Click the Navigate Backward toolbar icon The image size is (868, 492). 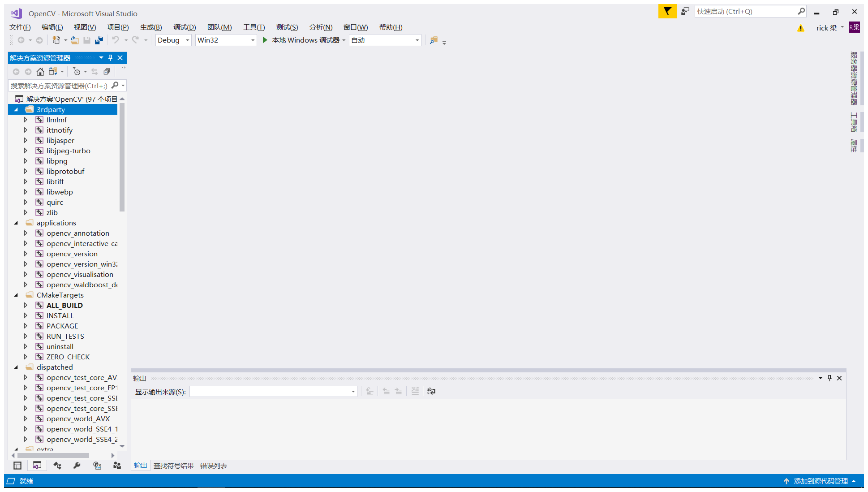coord(21,40)
